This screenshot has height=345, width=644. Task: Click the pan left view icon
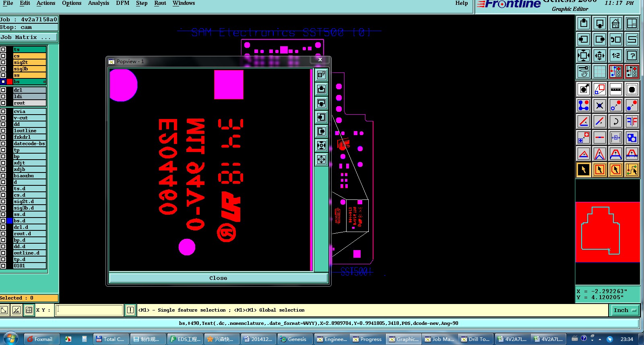(584, 39)
